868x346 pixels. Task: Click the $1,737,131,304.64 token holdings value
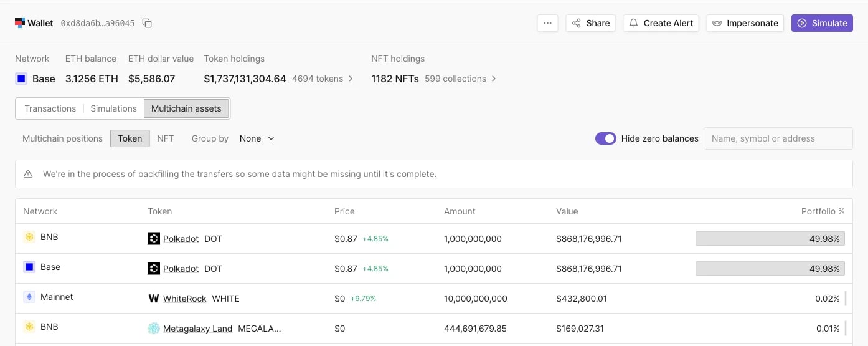(245, 79)
